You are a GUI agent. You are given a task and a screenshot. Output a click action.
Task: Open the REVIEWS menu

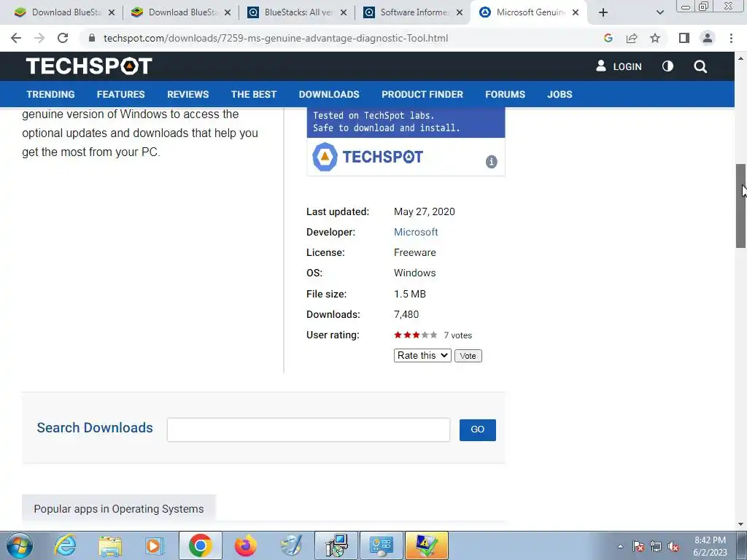[187, 94]
